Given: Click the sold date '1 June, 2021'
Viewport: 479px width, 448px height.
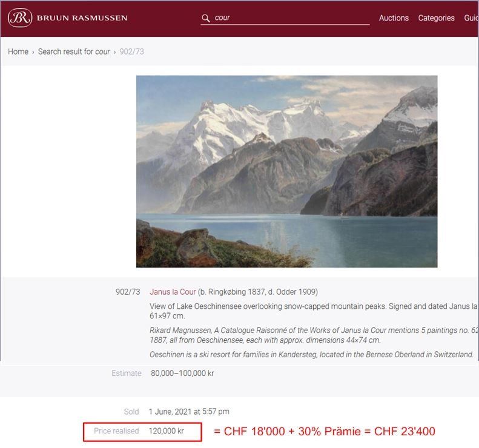Looking at the screenshot, I should (170, 412).
